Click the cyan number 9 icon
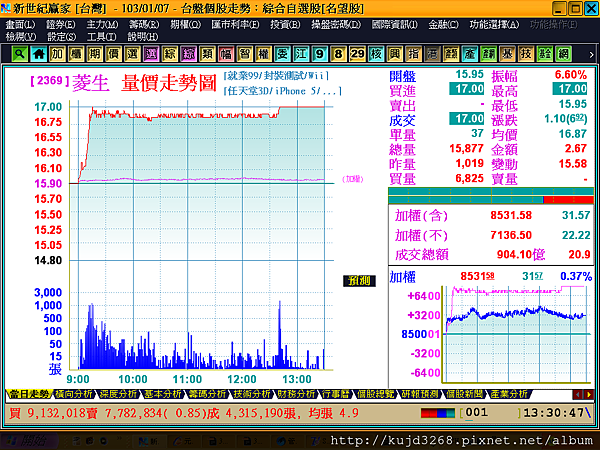 click(320, 54)
